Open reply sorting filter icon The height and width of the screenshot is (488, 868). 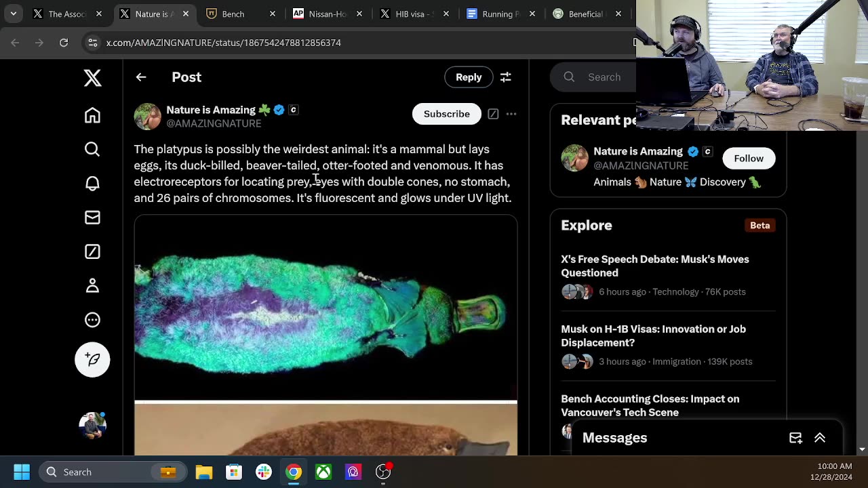pyautogui.click(x=506, y=77)
